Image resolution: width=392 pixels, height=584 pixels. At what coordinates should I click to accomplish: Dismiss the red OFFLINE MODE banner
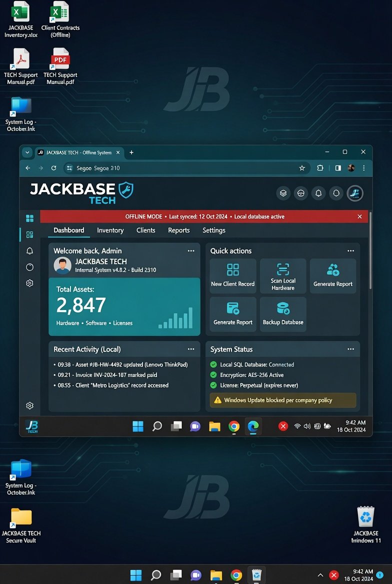tap(359, 216)
